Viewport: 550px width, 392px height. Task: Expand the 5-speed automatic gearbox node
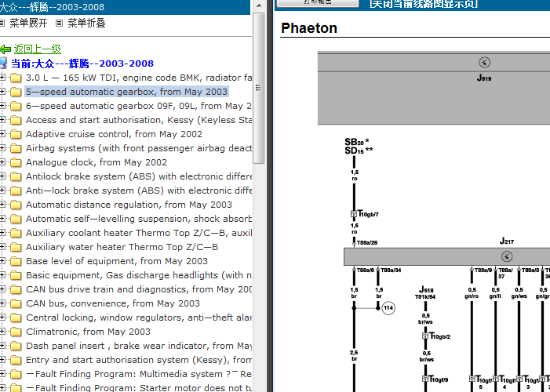click(x=2, y=92)
